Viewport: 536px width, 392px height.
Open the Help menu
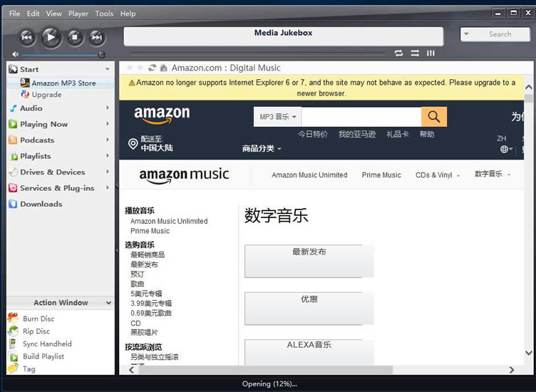[128, 14]
